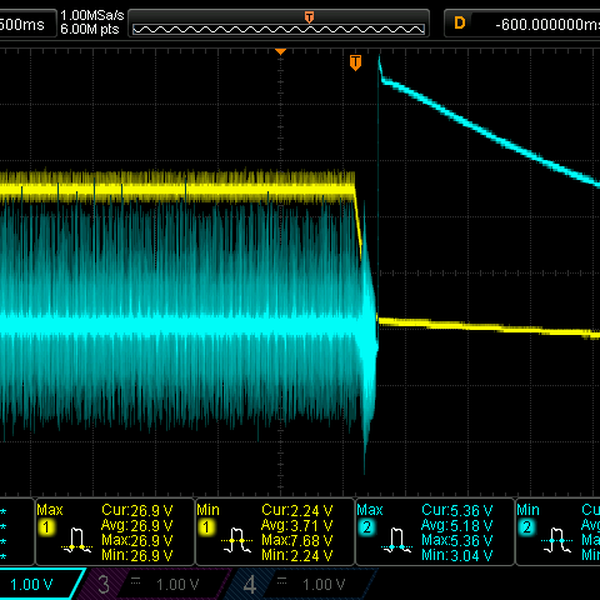The height and width of the screenshot is (600, 600).
Task: Enable channel 4 tab at 1.00 V
Action: click(298, 584)
